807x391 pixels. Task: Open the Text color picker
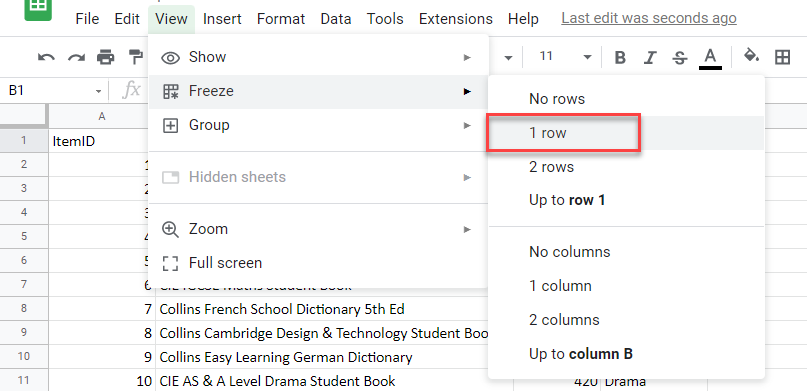(710, 58)
